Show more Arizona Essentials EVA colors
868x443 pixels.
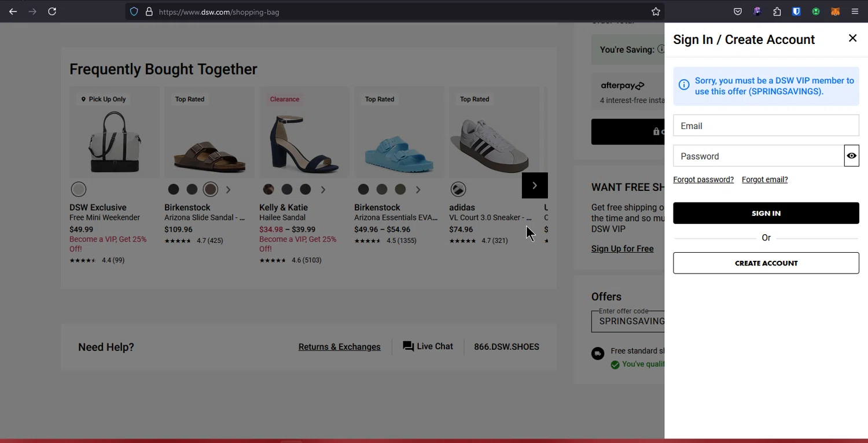[x=418, y=190]
